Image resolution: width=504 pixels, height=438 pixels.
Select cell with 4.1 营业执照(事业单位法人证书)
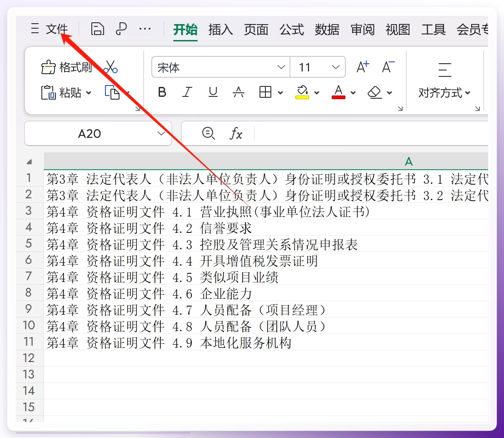266,211
